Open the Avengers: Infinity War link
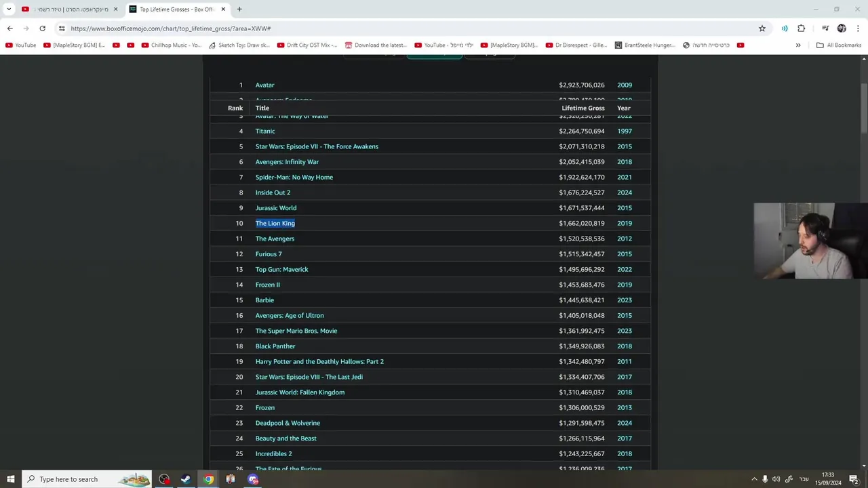 coord(287,162)
